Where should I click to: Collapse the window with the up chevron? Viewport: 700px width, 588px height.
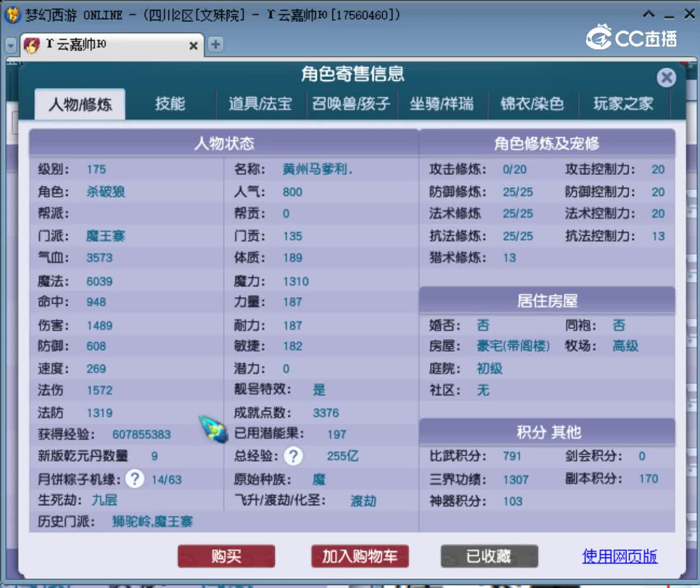(649, 14)
